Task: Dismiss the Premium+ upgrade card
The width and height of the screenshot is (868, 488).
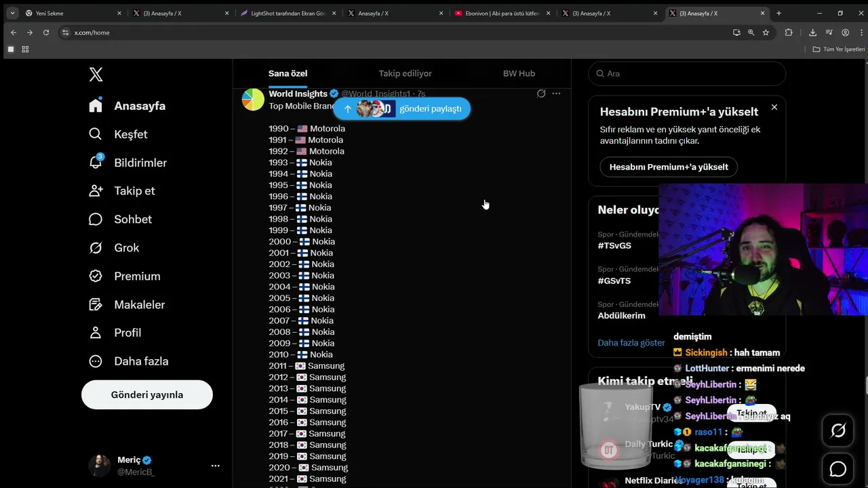Action: (774, 107)
